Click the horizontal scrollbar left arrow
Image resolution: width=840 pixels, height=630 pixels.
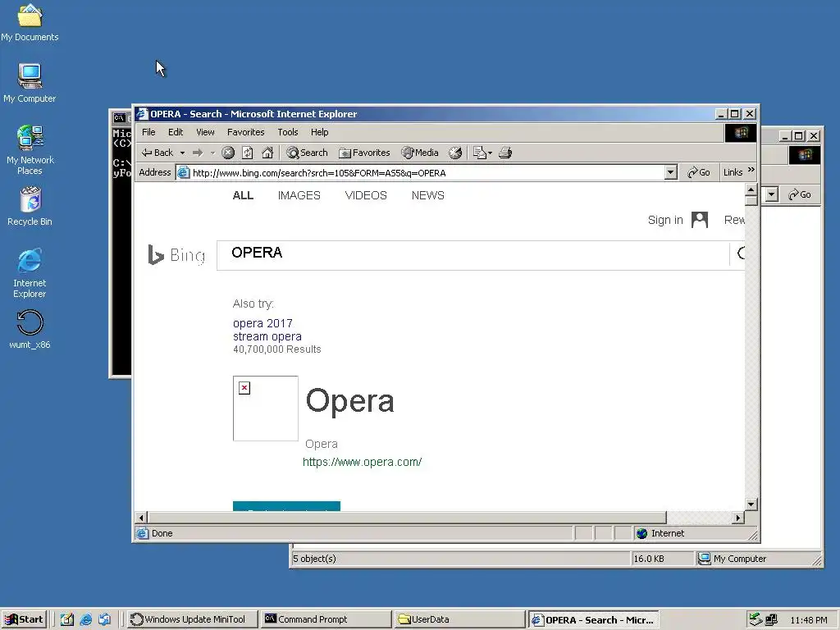[x=141, y=518]
